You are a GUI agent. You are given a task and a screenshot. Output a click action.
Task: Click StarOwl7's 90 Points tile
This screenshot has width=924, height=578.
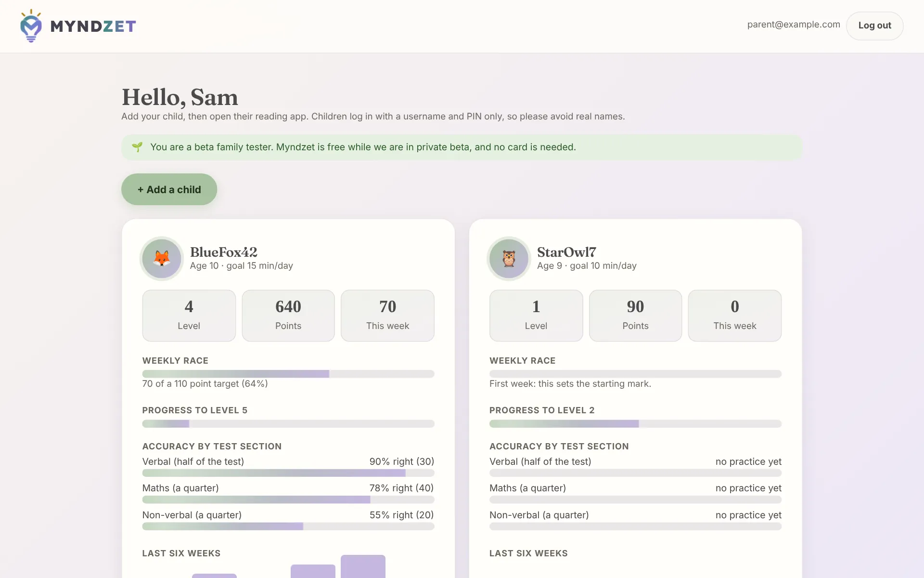(x=635, y=315)
